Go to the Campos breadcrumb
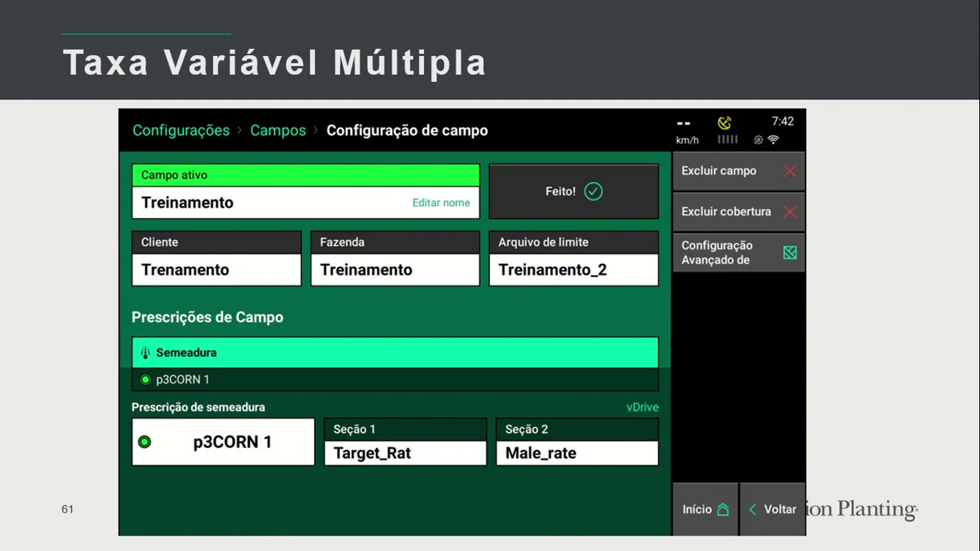The image size is (980, 551). 278,130
